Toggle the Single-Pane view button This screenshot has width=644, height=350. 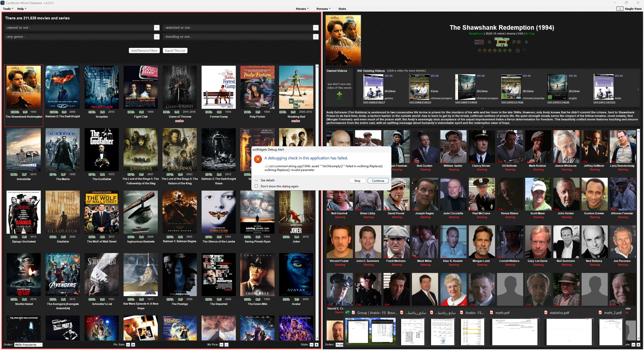click(633, 9)
